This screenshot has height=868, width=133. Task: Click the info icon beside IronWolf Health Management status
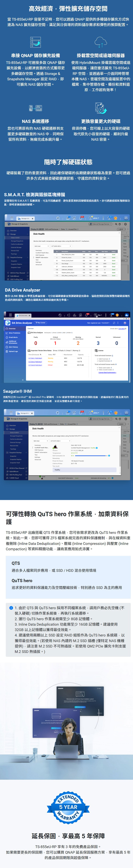(97, 448)
